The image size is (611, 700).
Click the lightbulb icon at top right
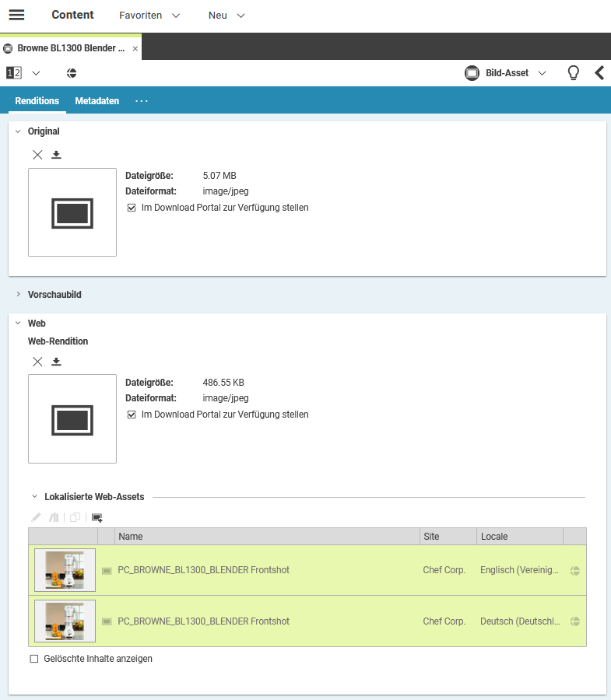click(x=574, y=73)
